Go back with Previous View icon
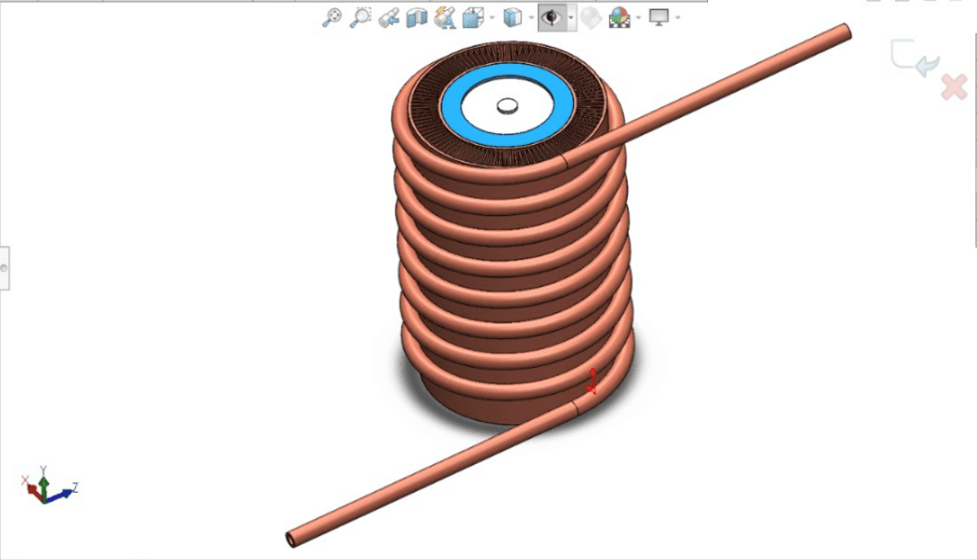 coord(388,17)
